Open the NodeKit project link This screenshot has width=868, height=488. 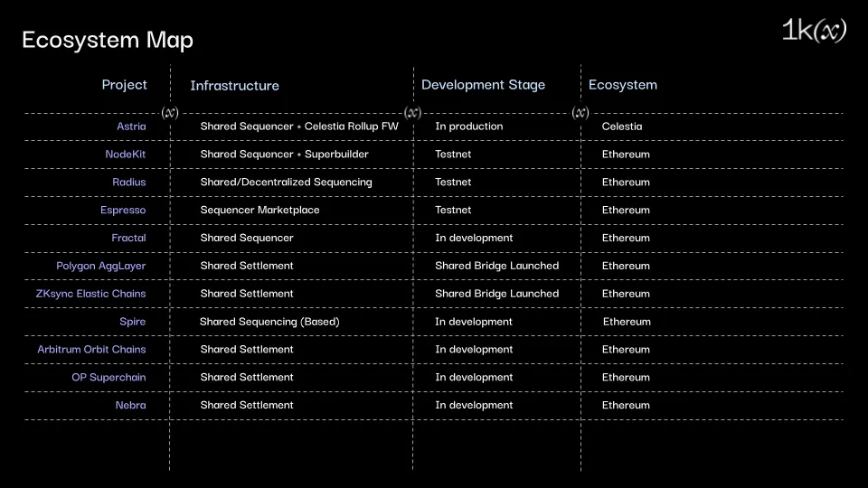pyautogui.click(x=125, y=155)
